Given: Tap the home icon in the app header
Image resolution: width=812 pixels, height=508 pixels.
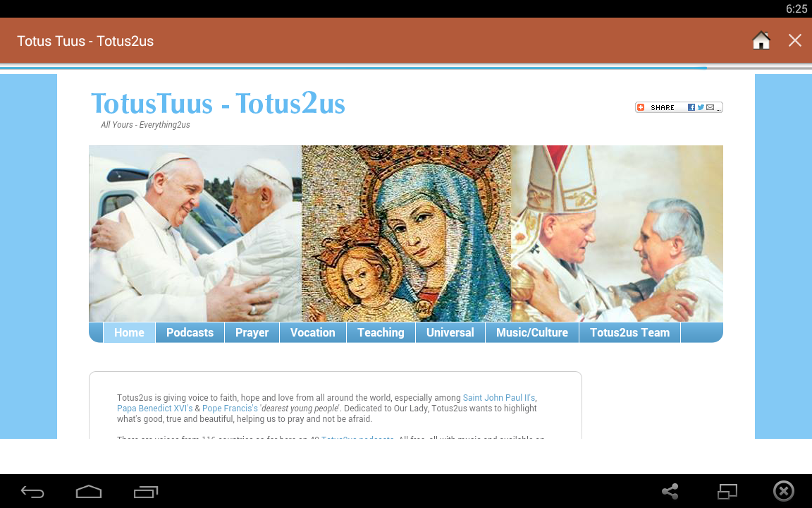Looking at the screenshot, I should [x=761, y=40].
